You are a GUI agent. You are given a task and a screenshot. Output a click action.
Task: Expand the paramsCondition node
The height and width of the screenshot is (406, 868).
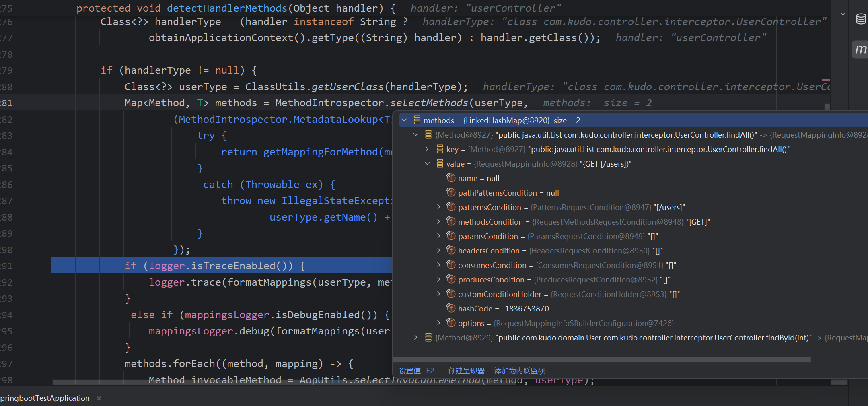(x=438, y=236)
